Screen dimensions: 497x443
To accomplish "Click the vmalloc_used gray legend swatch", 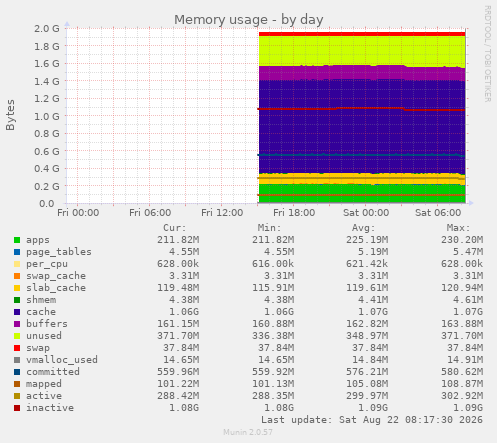I will point(17,360).
